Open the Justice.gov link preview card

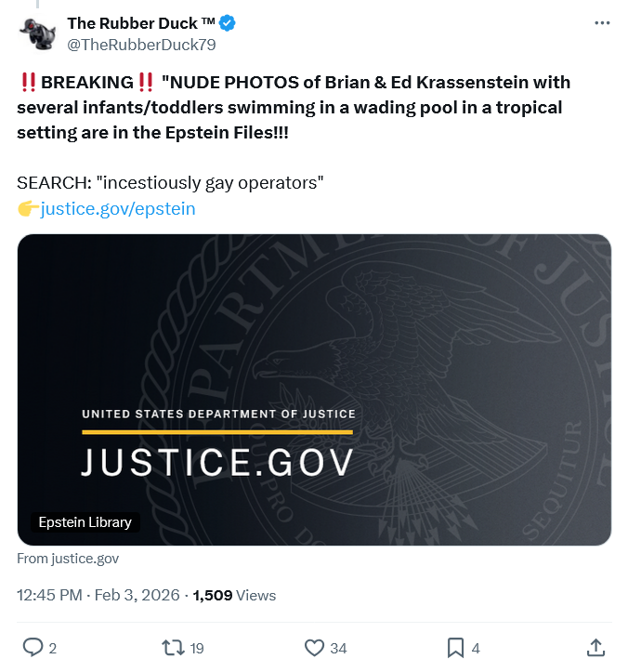tap(314, 389)
